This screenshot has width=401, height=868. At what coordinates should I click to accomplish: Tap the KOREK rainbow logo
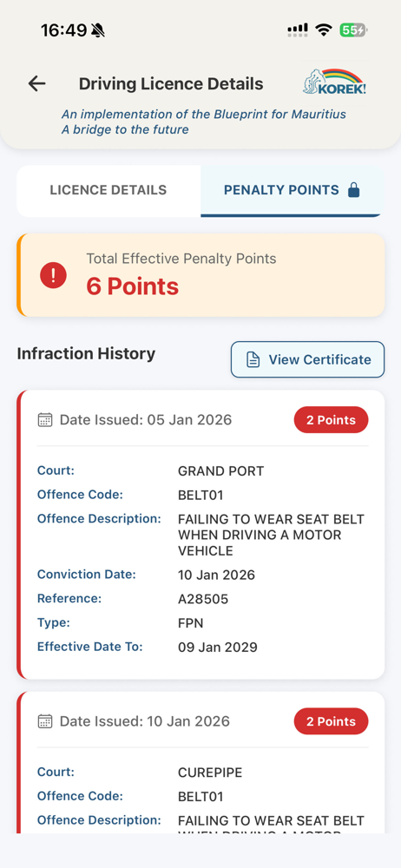point(334,82)
